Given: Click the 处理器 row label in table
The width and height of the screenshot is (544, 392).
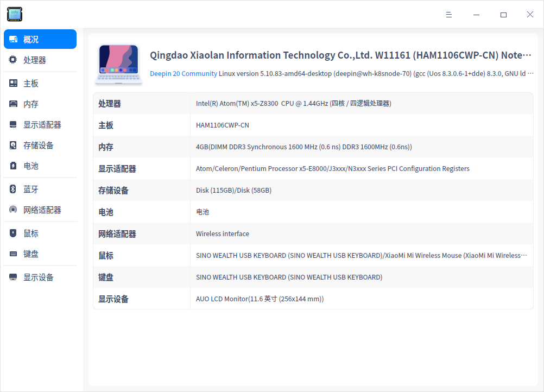Looking at the screenshot, I should point(110,104).
